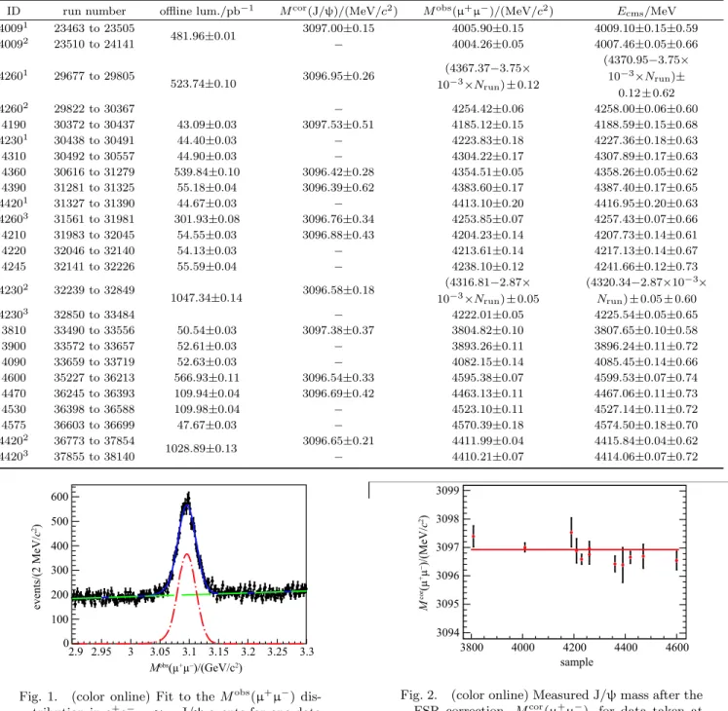Image resolution: width=728 pixels, height=711 pixels.
Task: Click J/ψ mass '3097.53±0.51'
Action: [x=338, y=125]
